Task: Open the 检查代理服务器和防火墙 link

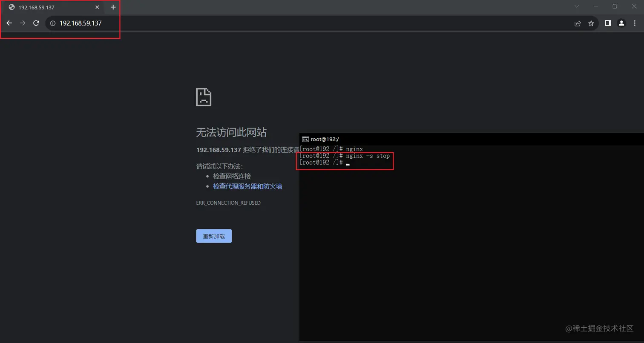Action: point(247,186)
